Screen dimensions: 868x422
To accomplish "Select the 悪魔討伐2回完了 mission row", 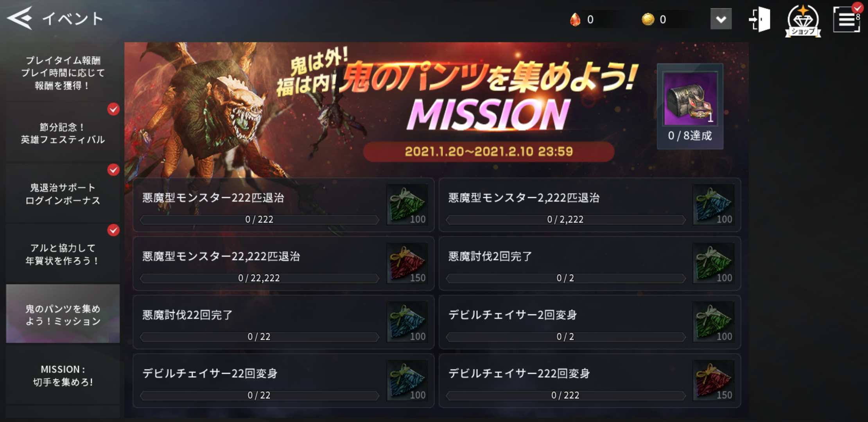I will 590,263.
